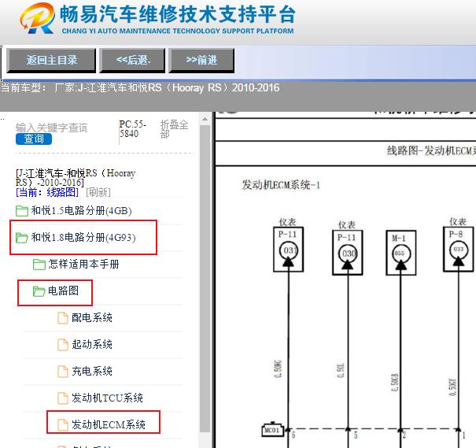Go forward with the >>前进 button

point(201,60)
